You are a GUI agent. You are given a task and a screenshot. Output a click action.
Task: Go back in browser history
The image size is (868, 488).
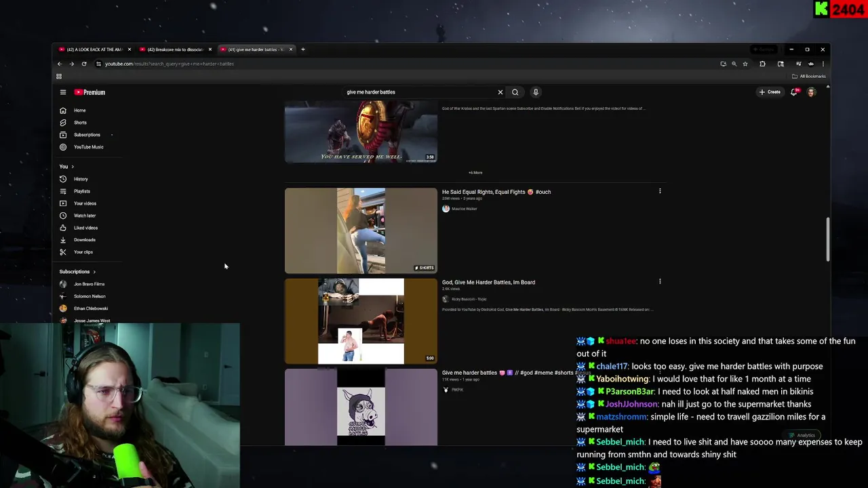60,64
